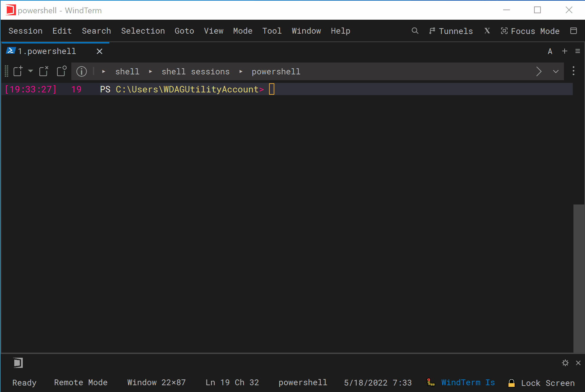Click the Window 22×87 size indicator
Screen dimensions: 585x392
[157, 382]
